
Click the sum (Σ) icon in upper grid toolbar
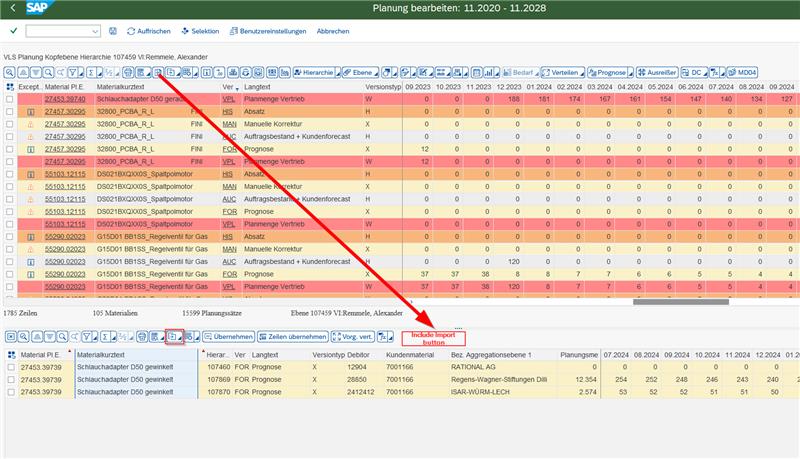point(92,73)
